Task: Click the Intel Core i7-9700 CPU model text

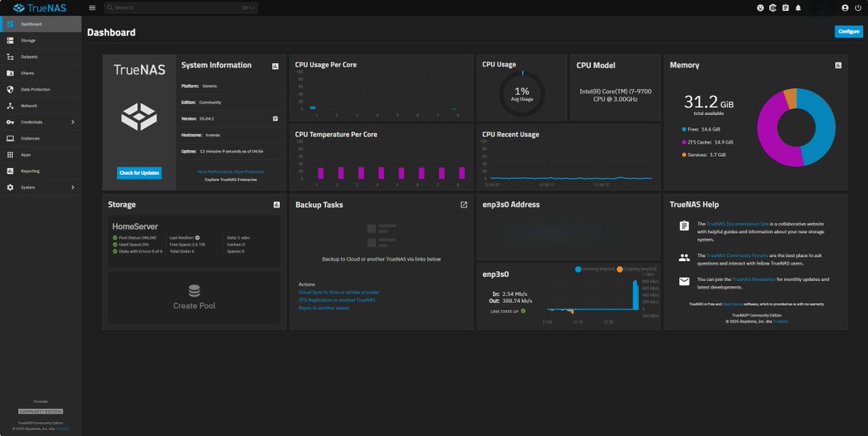Action: [x=616, y=95]
